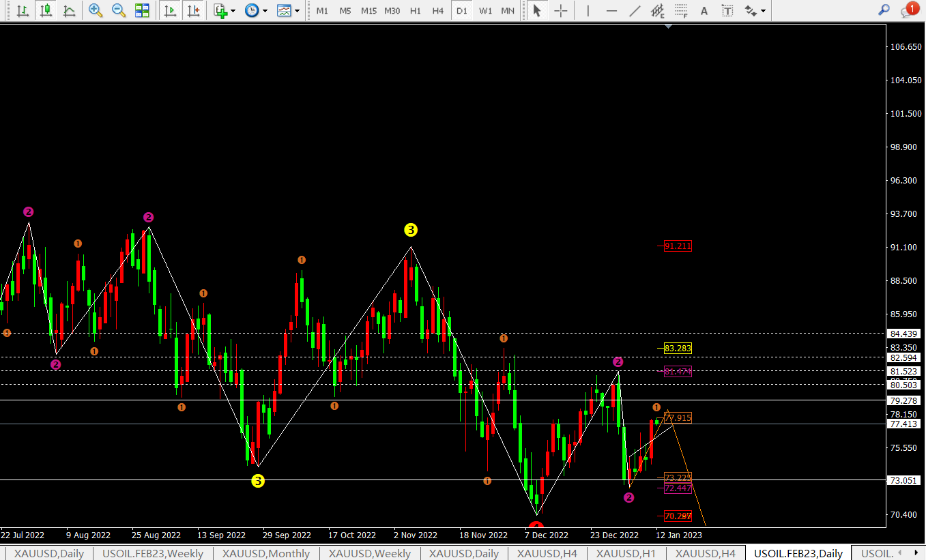The width and height of the screenshot is (926, 560).
Task: Select the horizontal line drawing tool
Action: point(611,10)
